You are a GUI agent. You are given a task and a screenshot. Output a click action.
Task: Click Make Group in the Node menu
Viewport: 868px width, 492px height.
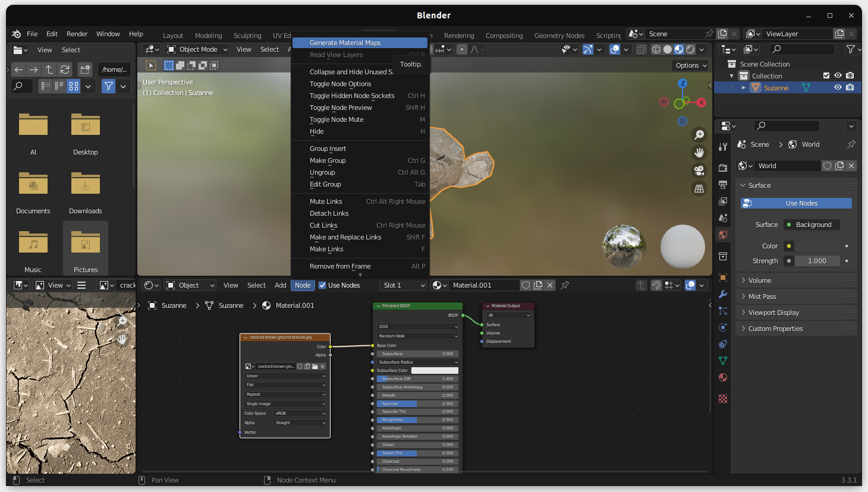[x=360, y=160]
